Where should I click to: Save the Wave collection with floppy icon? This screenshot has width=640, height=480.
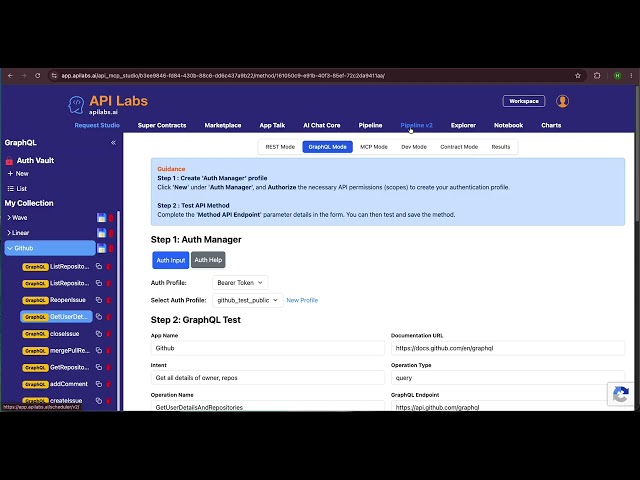pyautogui.click(x=101, y=218)
